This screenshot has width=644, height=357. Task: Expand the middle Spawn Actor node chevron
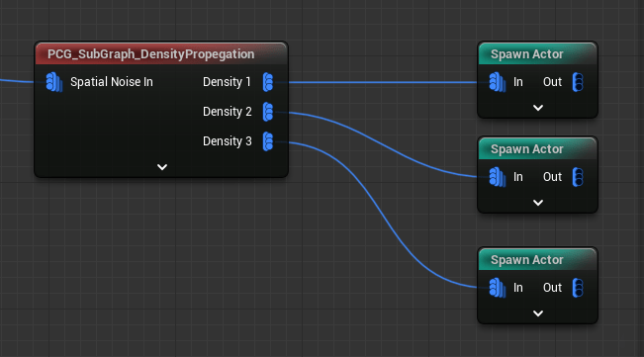click(538, 203)
